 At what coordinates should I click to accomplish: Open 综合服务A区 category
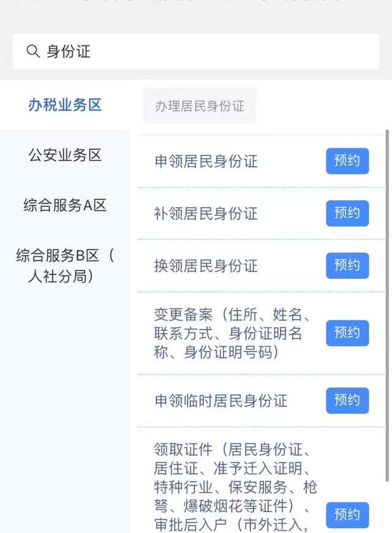coord(64,205)
